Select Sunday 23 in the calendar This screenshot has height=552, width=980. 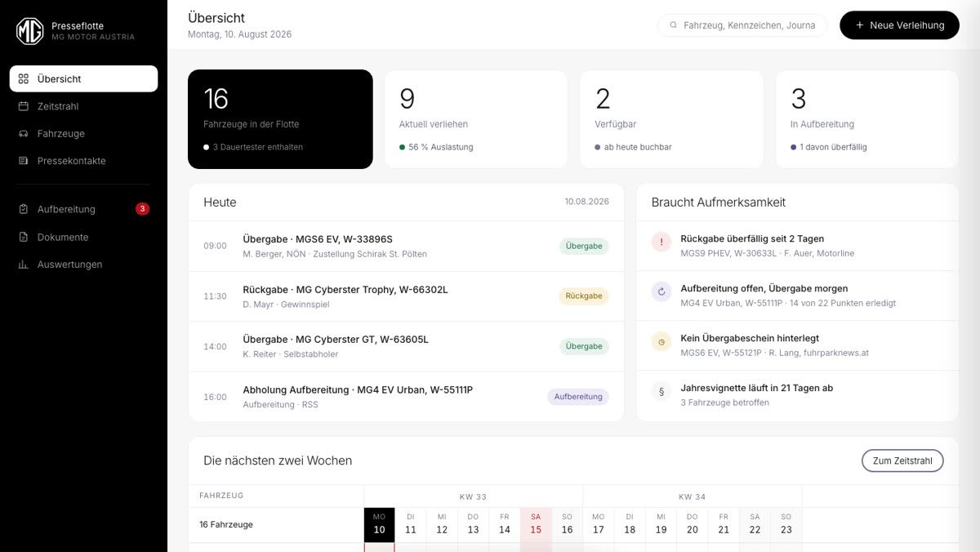[786, 524]
